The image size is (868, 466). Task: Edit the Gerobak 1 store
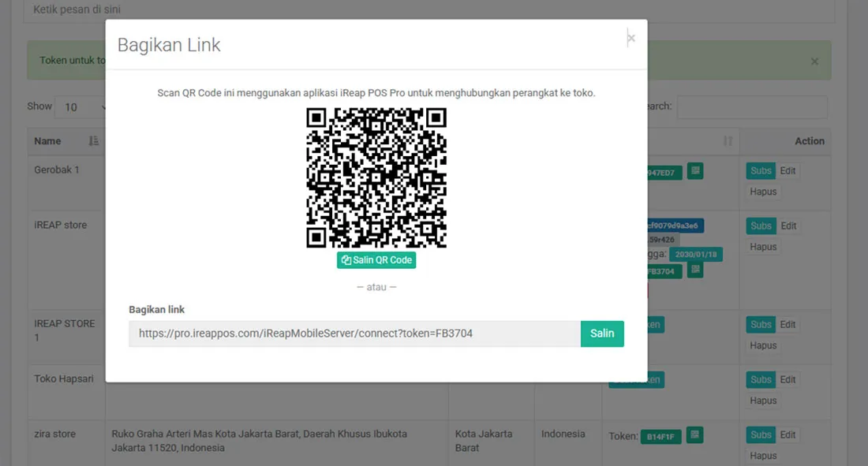(788, 171)
